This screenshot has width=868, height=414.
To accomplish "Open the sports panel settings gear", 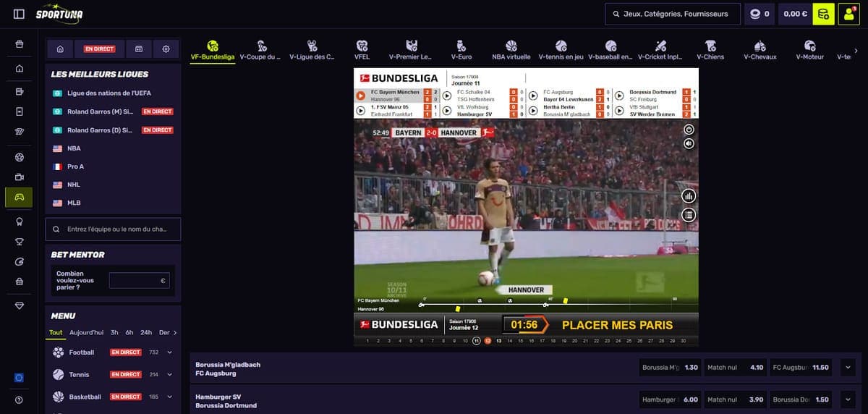I will pos(166,49).
